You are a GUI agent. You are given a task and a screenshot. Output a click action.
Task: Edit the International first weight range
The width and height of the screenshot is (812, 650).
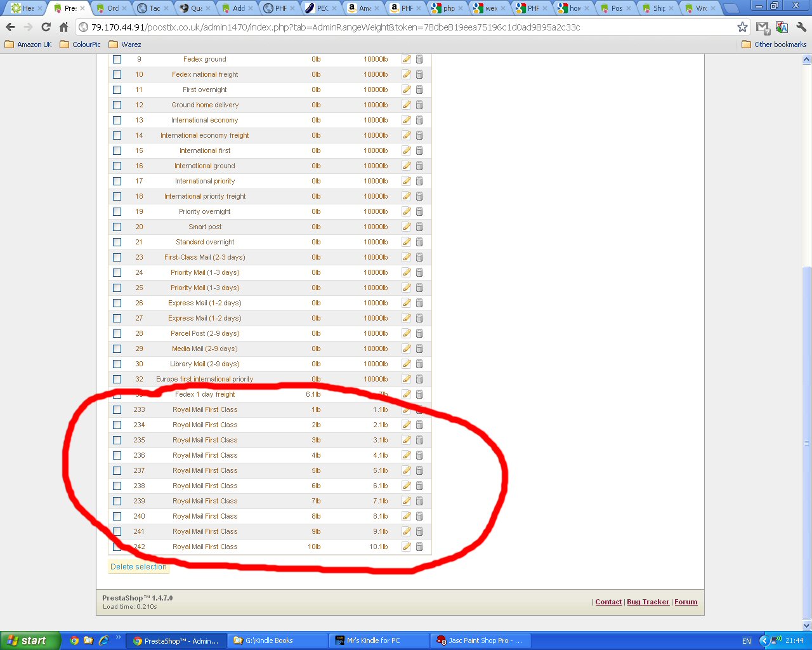coord(407,150)
